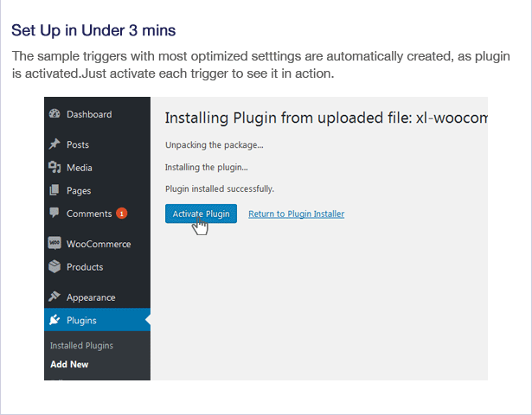Click the 'Unpacking the package...' text
The height and width of the screenshot is (415, 532).
(x=214, y=145)
